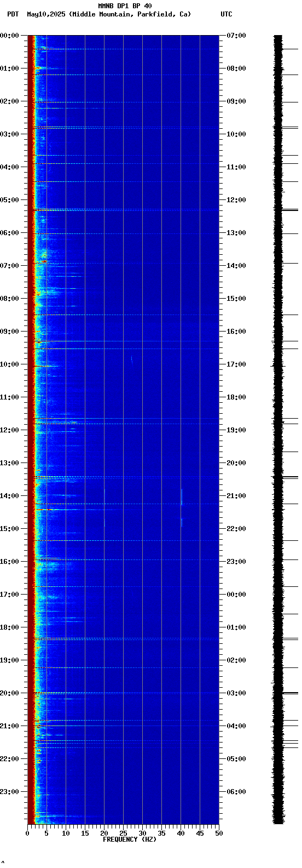Click the frequency axis tick label '10'
Viewport: 302px width, 868px height.
click(66, 833)
